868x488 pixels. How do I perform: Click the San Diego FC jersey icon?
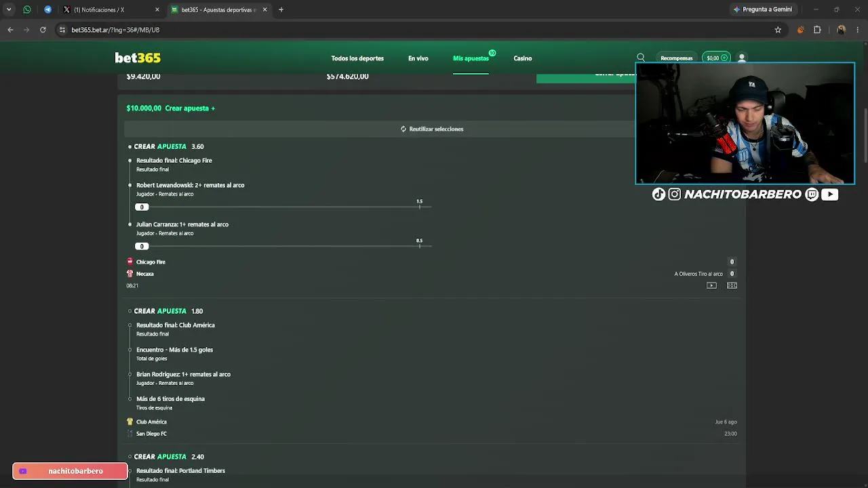pyautogui.click(x=130, y=434)
